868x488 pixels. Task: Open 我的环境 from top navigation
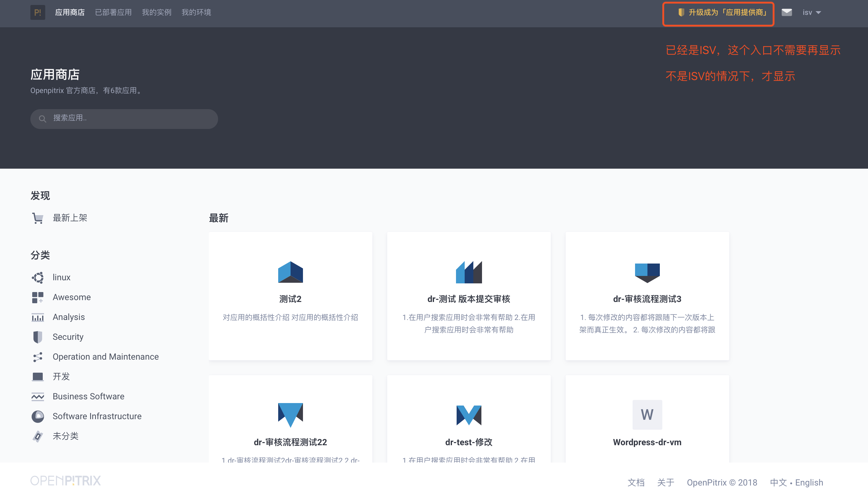click(x=196, y=12)
